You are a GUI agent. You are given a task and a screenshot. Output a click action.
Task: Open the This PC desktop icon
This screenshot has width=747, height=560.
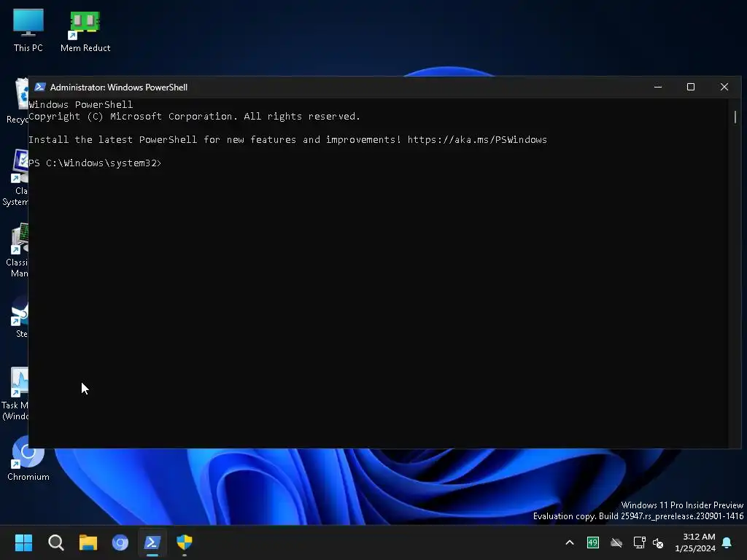28,30
